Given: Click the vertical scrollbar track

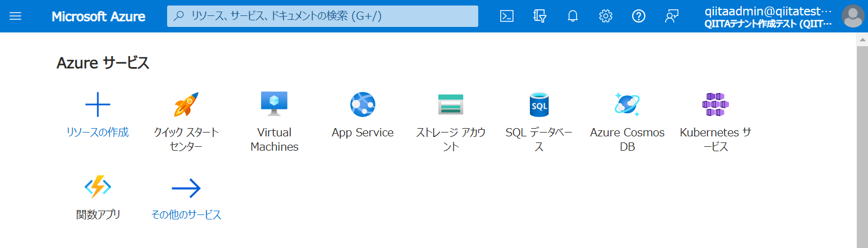Looking at the screenshot, I should click(x=863, y=147).
